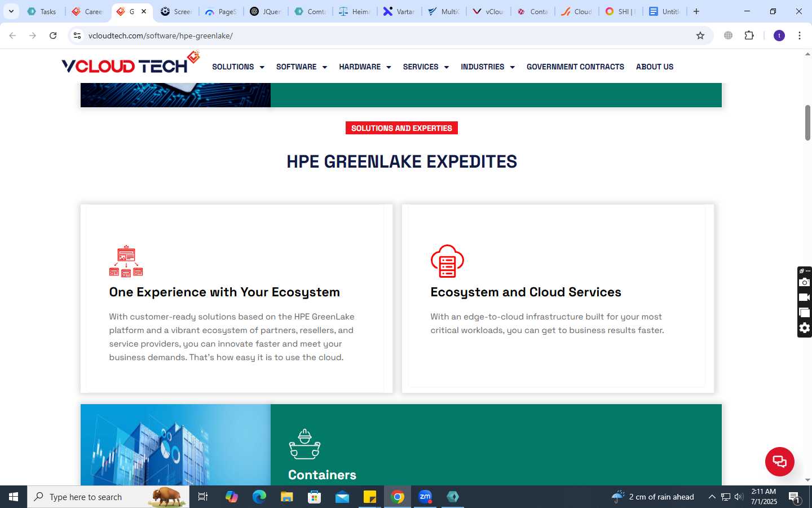Switch to the PageSpeed browser tab

click(222, 11)
